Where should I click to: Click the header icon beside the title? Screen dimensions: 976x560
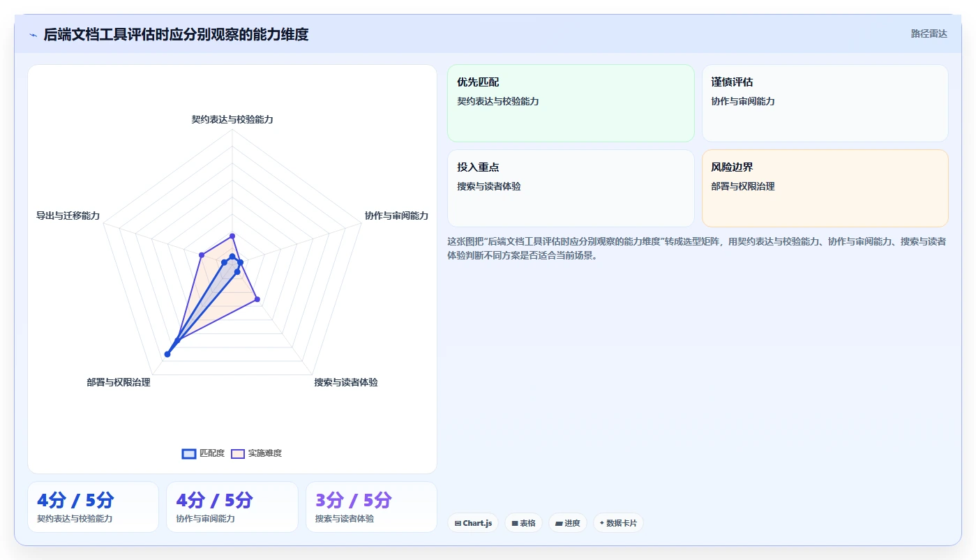(x=33, y=35)
